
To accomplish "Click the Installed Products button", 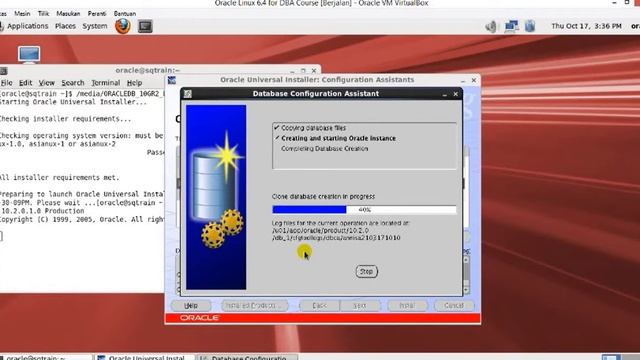I will (x=255, y=306).
